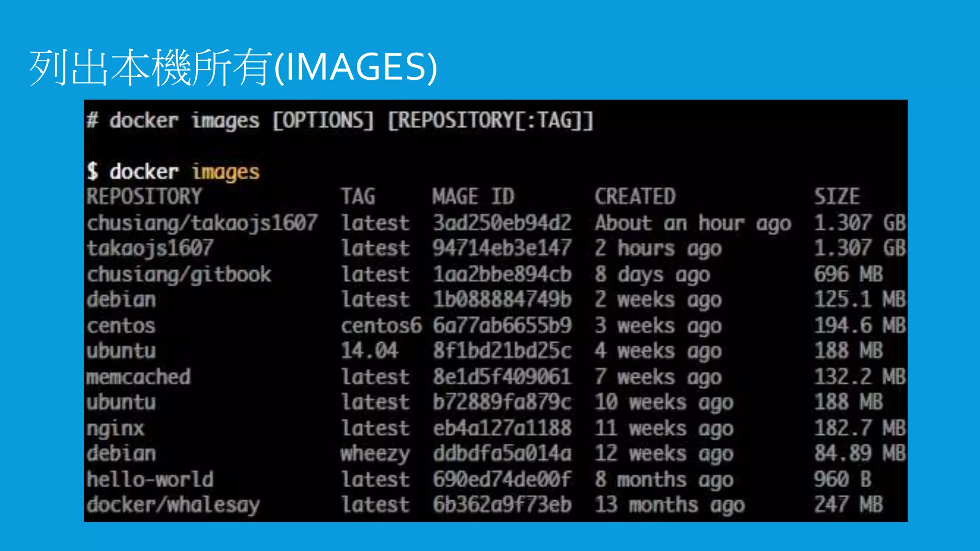Click the TAG column header
Screen dimensions: 980x551
(357, 197)
